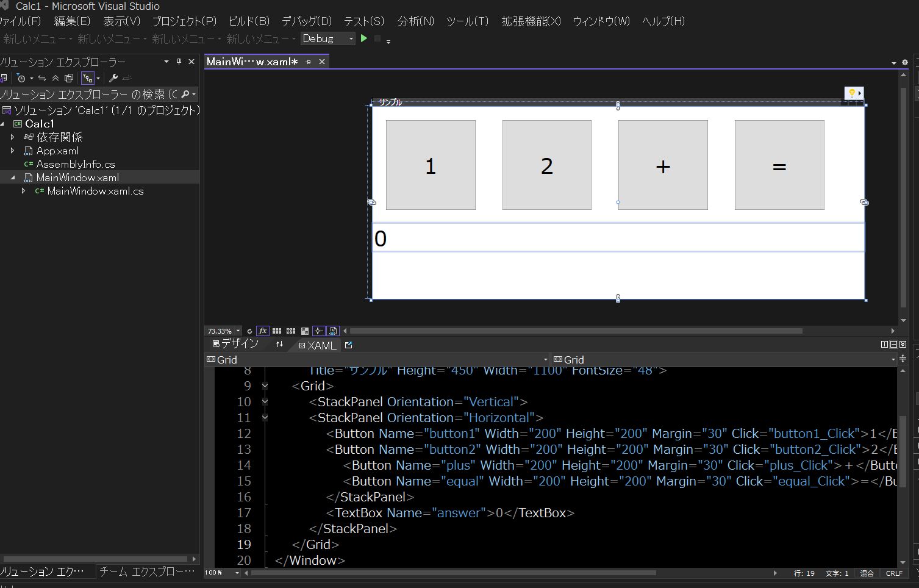Expand the App.xaml node
The width and height of the screenshot is (919, 588).
[13, 151]
